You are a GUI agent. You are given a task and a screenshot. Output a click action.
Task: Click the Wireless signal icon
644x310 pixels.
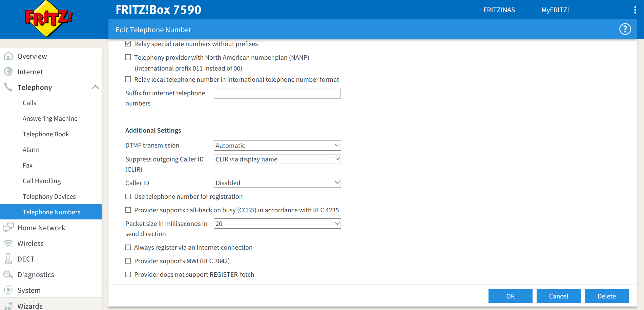coord(8,243)
